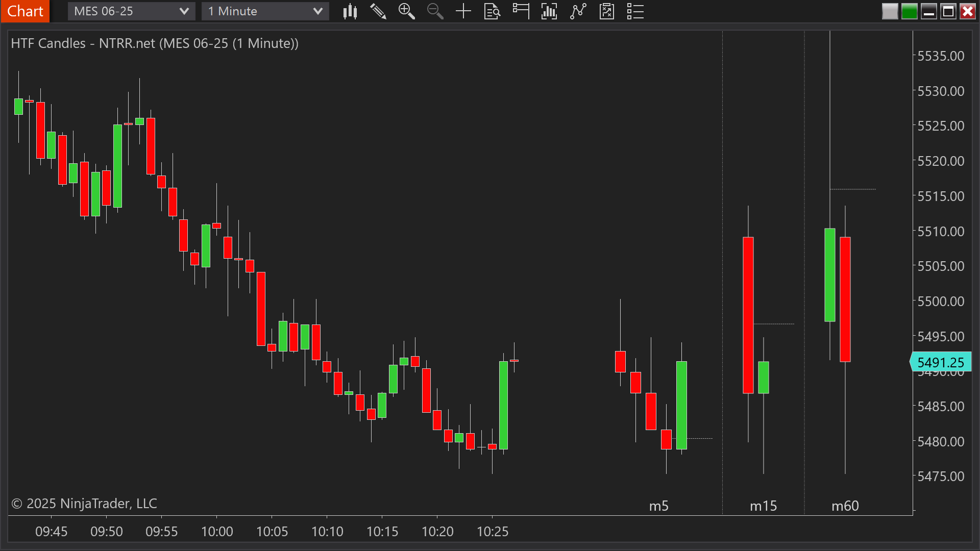Open the chart data inspector icon
This screenshot has height=551, width=980.
492,11
